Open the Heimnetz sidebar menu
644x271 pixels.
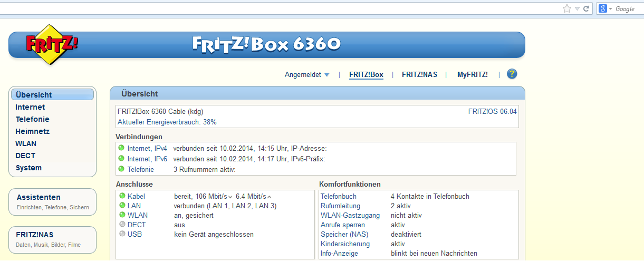tap(32, 131)
